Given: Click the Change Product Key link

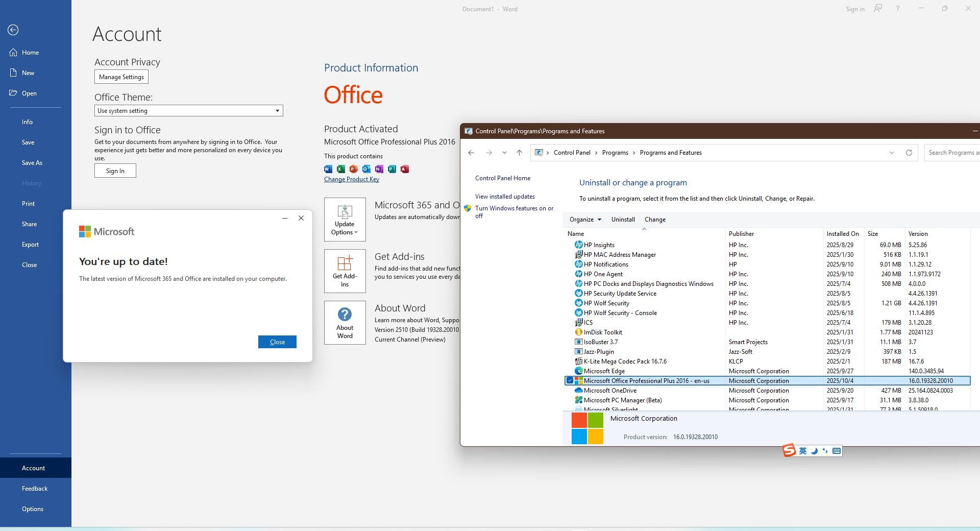Looking at the screenshot, I should coord(351,179).
